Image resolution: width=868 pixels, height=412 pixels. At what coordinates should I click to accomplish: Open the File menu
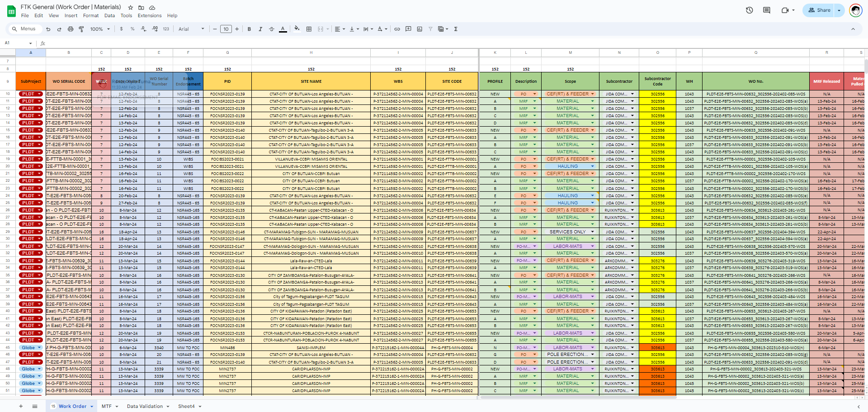[x=25, y=15]
